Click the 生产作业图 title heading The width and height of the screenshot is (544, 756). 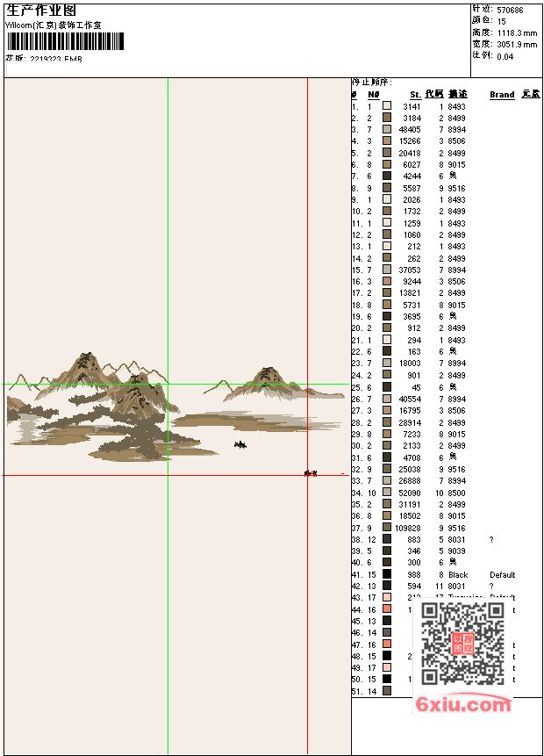(41, 11)
